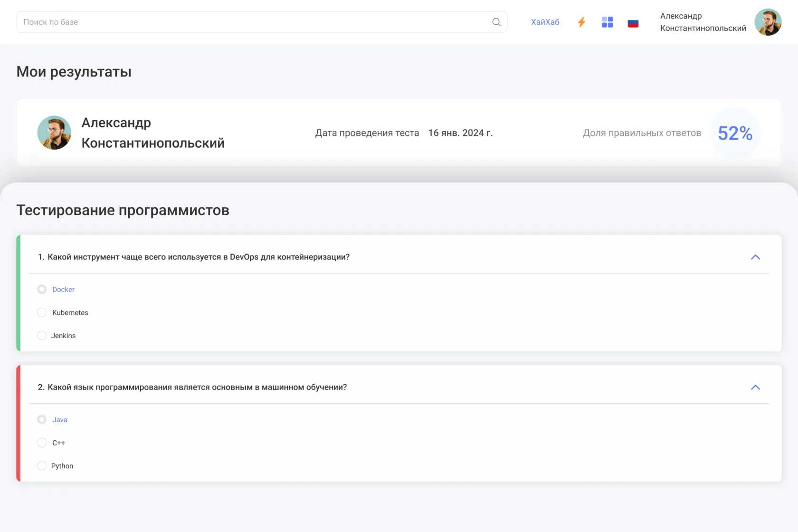Select the Jenkins radio option
798x532 pixels.
(x=42, y=336)
